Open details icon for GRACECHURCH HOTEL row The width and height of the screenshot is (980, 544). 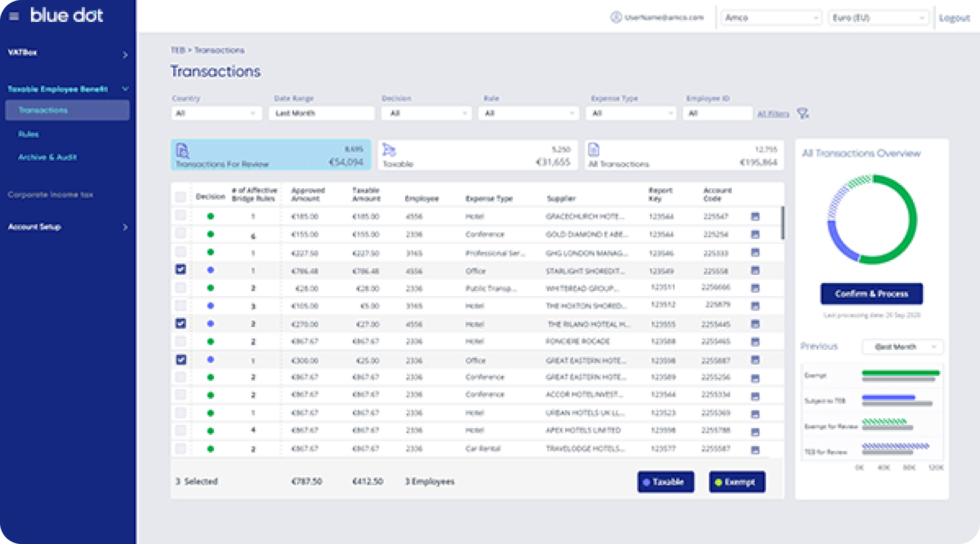[x=755, y=217]
